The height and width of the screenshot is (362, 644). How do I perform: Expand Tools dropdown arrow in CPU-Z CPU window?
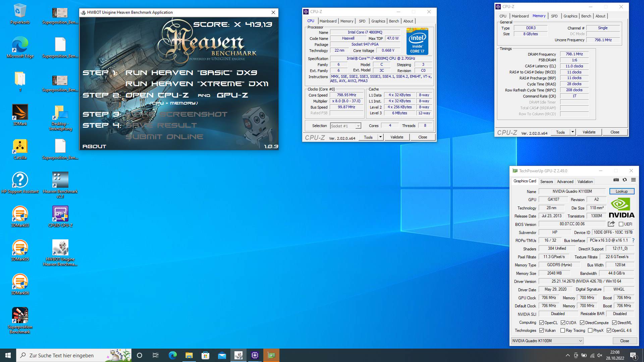coord(380,137)
